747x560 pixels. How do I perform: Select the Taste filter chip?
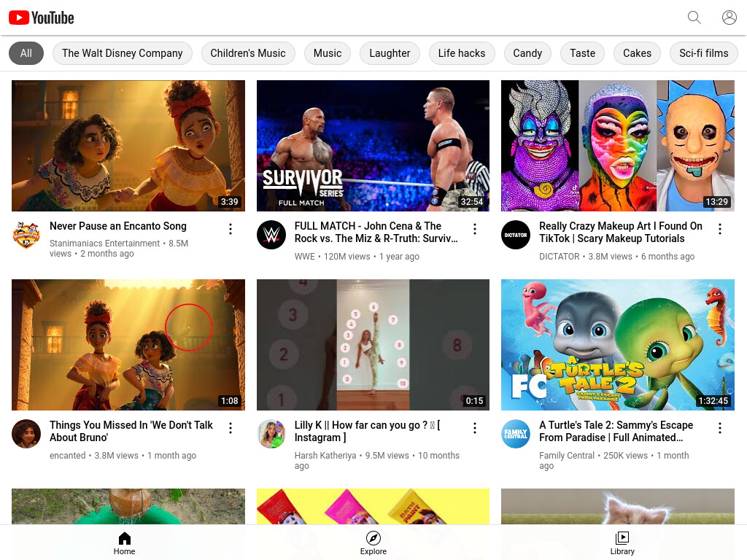point(583,53)
